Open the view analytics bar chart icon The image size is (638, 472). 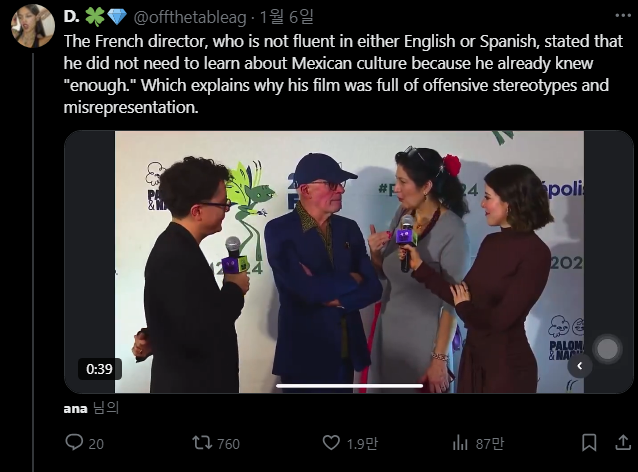pos(461,442)
